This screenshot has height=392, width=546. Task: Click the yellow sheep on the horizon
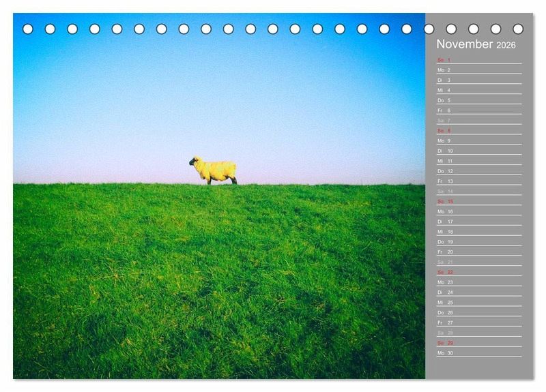pyautogui.click(x=214, y=170)
